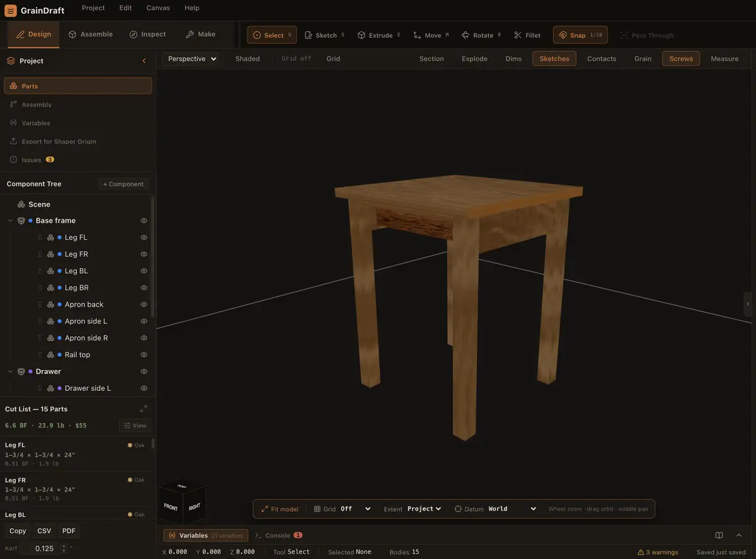Expand the bottom panel with chevron up
The width and height of the screenshot is (756, 559).
tap(739, 535)
